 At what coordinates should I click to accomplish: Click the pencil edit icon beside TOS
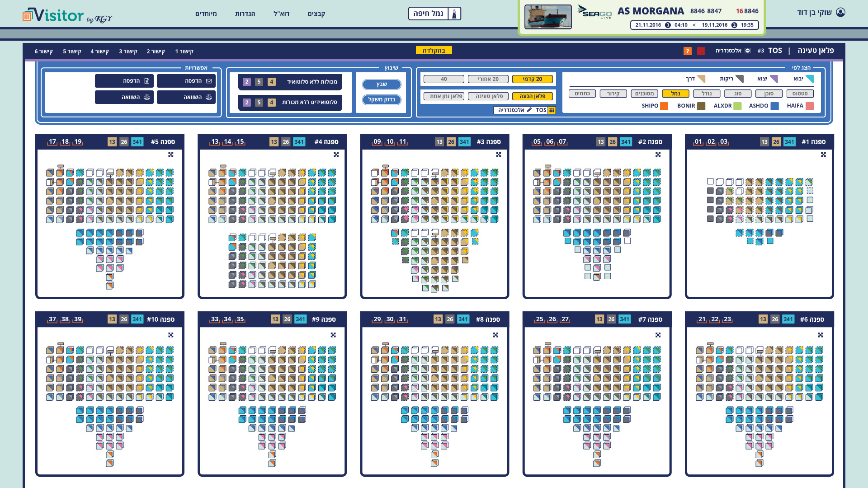point(529,110)
